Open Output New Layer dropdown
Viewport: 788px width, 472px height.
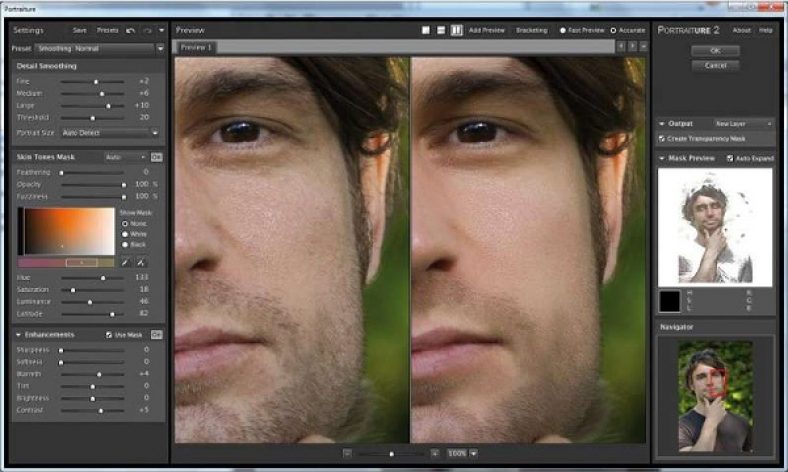point(743,124)
